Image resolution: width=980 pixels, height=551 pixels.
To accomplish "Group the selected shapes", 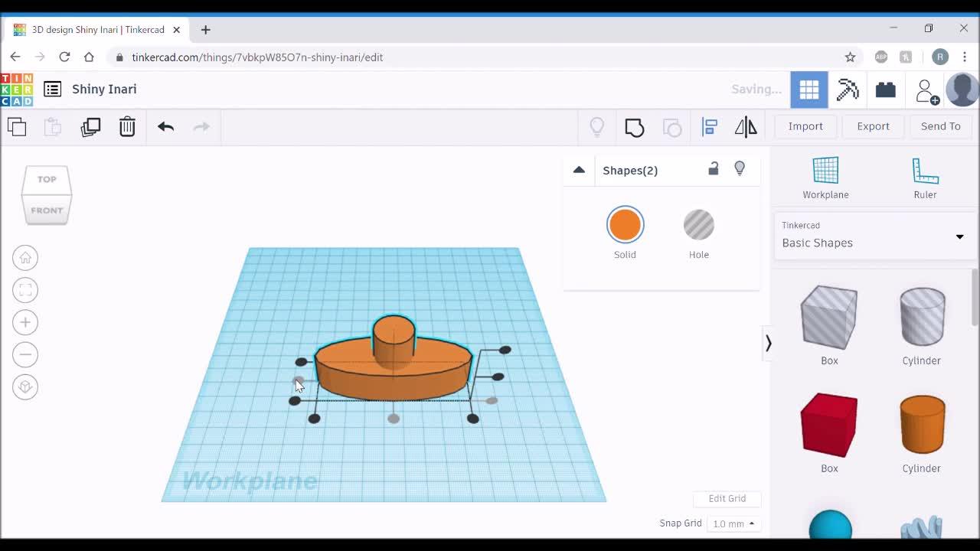I will tap(634, 127).
